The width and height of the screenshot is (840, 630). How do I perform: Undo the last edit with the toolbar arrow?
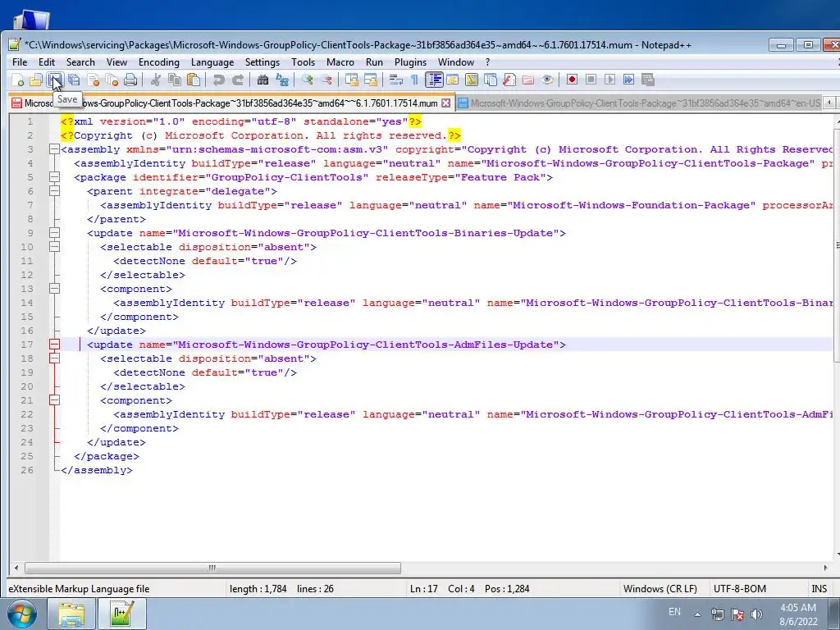pos(218,80)
